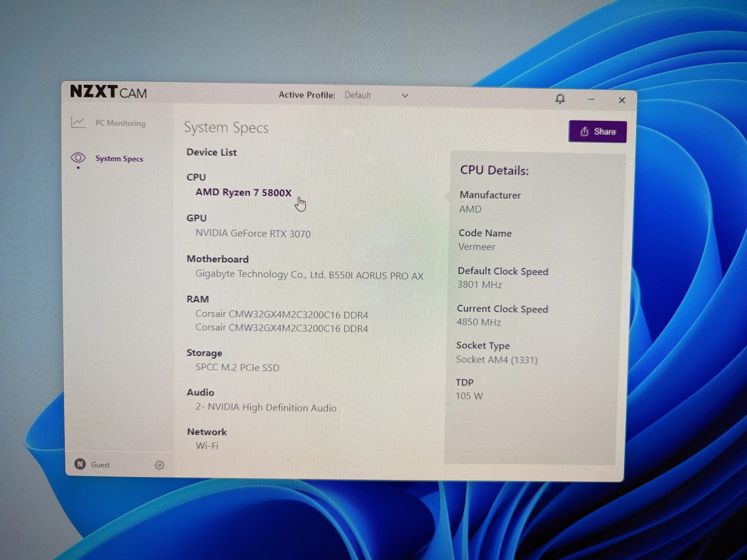Click the Socket AM4 (1331) value
The image size is (747, 560).
[x=496, y=360]
